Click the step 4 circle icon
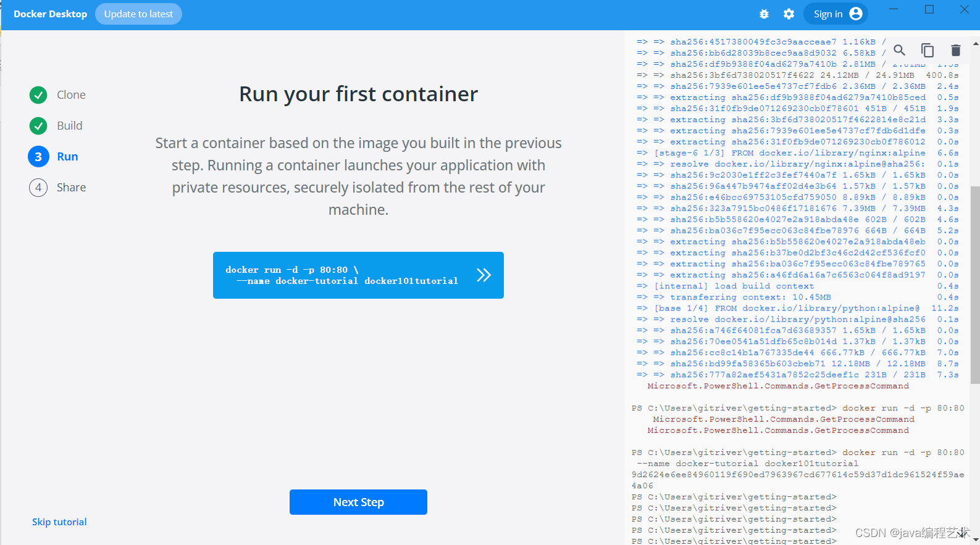 pos(38,188)
